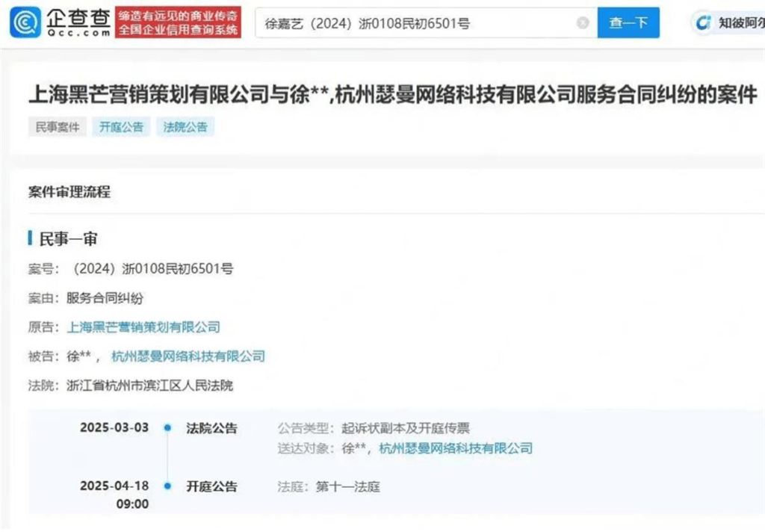
Task: Click the 民事一审 section heading
Action: [x=68, y=238]
